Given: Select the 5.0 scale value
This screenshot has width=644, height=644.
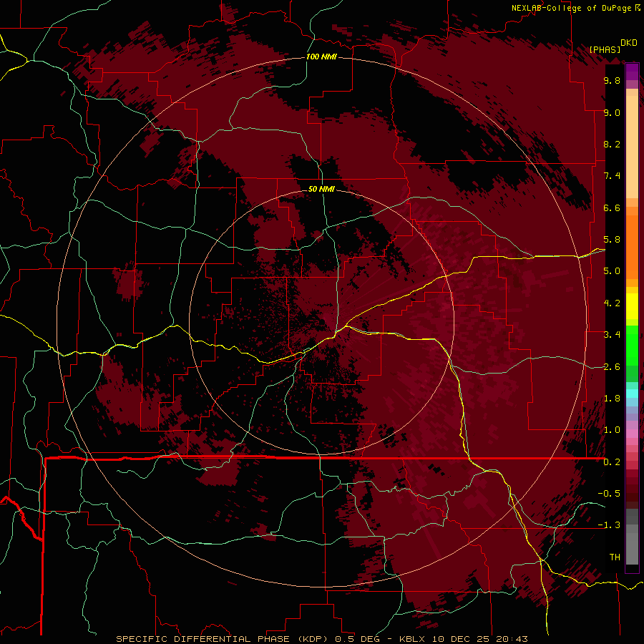Looking at the screenshot, I should 612,271.
